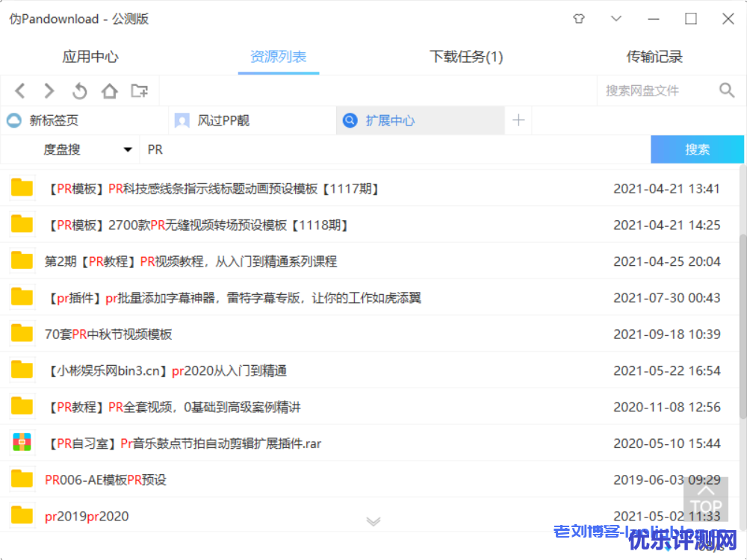Open the skin shirt icon in title bar
The image size is (747, 560).
(x=579, y=19)
